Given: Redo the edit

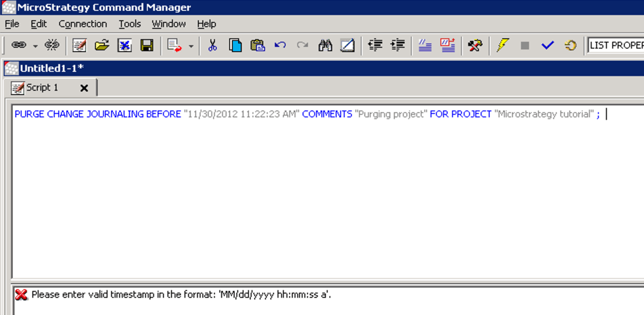Looking at the screenshot, I should 303,45.
